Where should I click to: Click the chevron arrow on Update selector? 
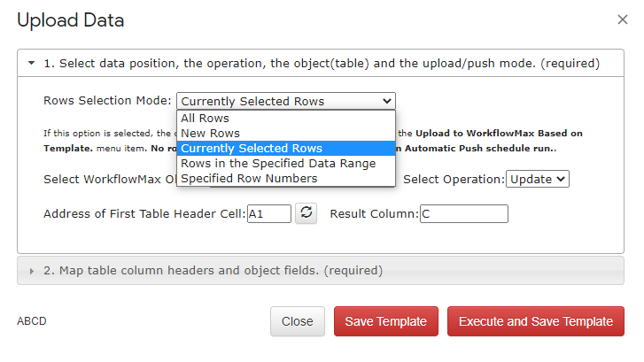pyautogui.click(x=560, y=179)
